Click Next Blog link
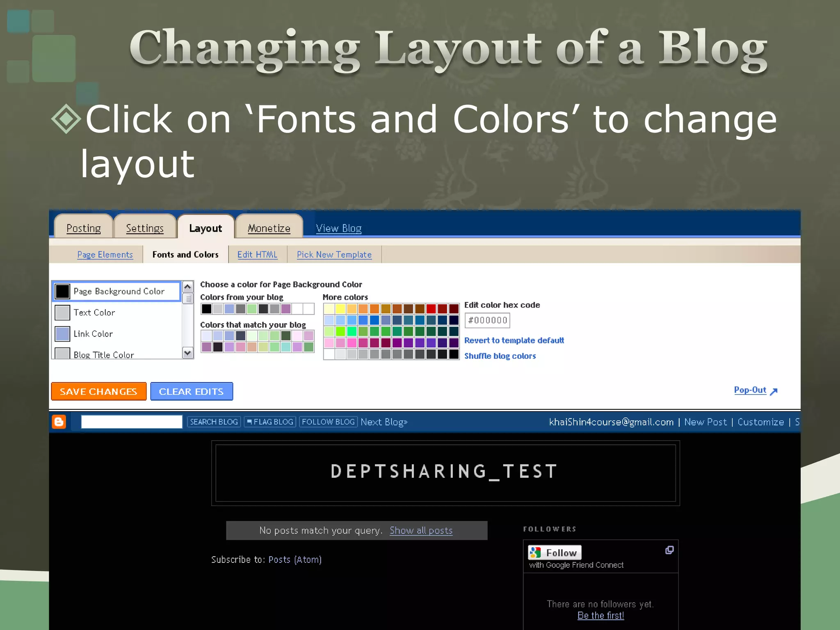Image resolution: width=840 pixels, height=630 pixels. pos(384,422)
